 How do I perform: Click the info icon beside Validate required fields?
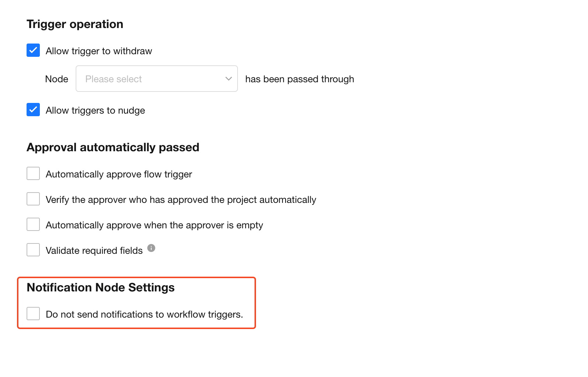coord(151,248)
